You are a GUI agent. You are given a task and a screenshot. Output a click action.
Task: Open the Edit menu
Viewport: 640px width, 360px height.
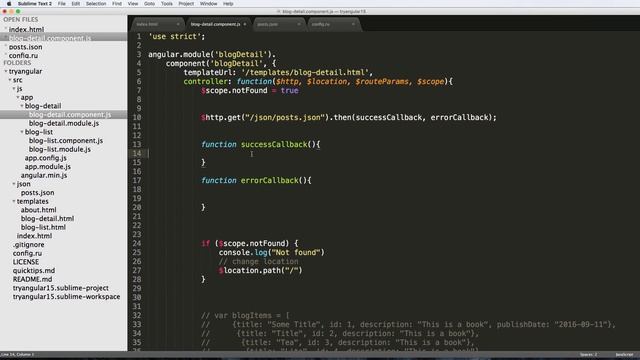76,4
